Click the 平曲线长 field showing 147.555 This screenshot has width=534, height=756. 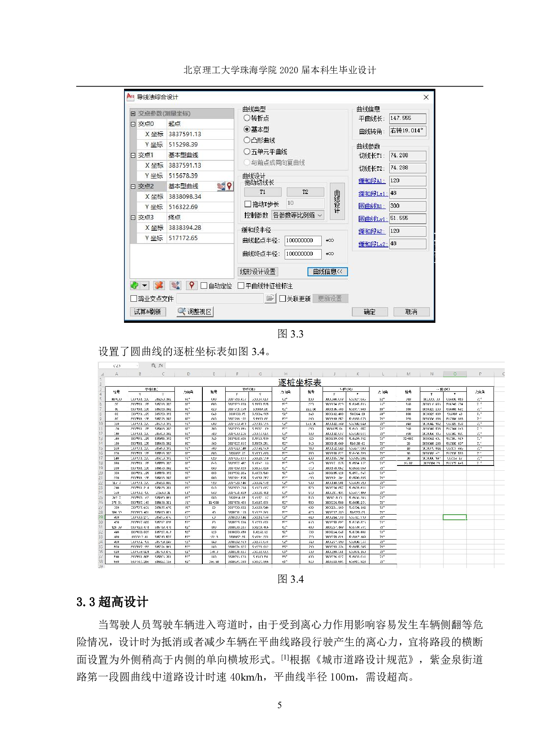(407, 118)
